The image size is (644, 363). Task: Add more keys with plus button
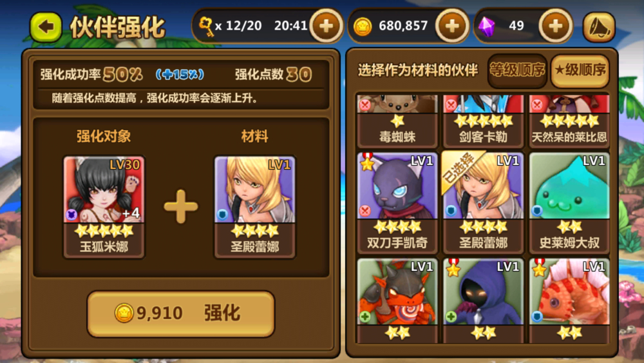pos(326,26)
